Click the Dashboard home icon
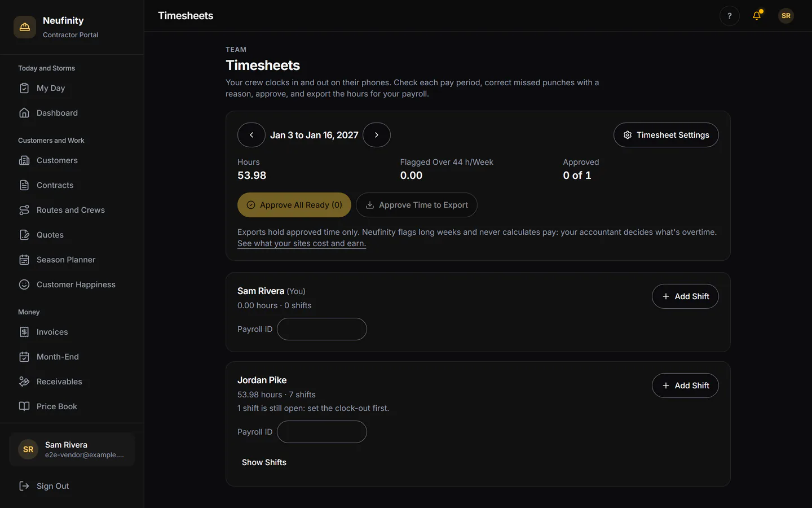Viewport: 812px width, 508px height. (24, 113)
